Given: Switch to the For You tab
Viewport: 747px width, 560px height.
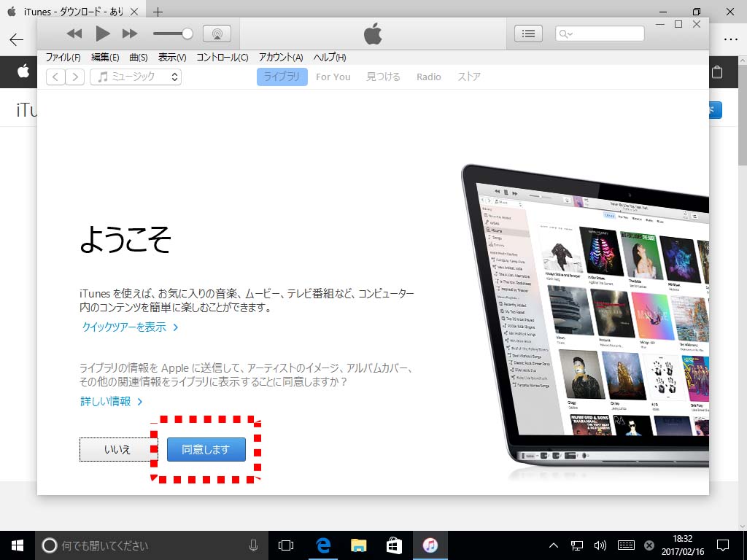Looking at the screenshot, I should (x=333, y=77).
